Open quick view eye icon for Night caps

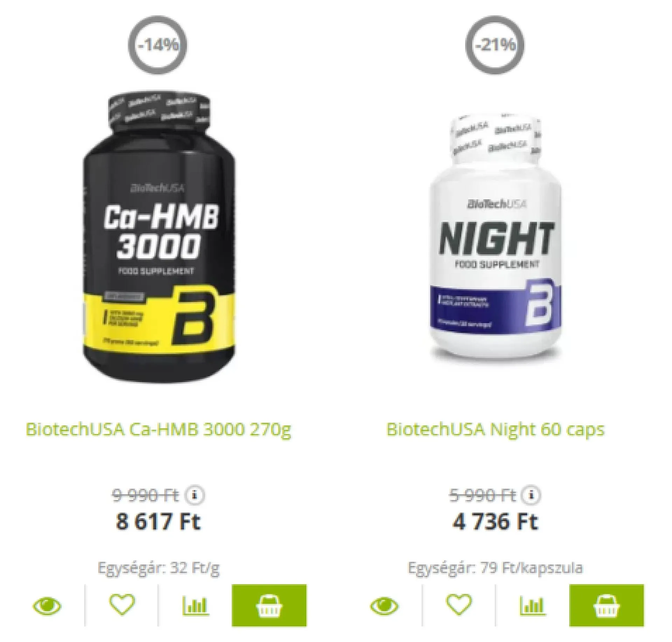pyautogui.click(x=384, y=606)
